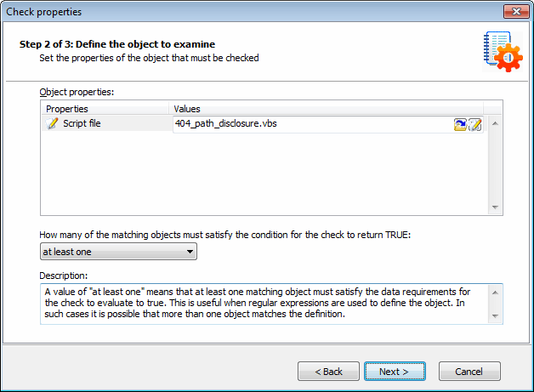Screen dimensions: 534x392
Task: Select the Script file property row
Action: [x=105, y=123]
